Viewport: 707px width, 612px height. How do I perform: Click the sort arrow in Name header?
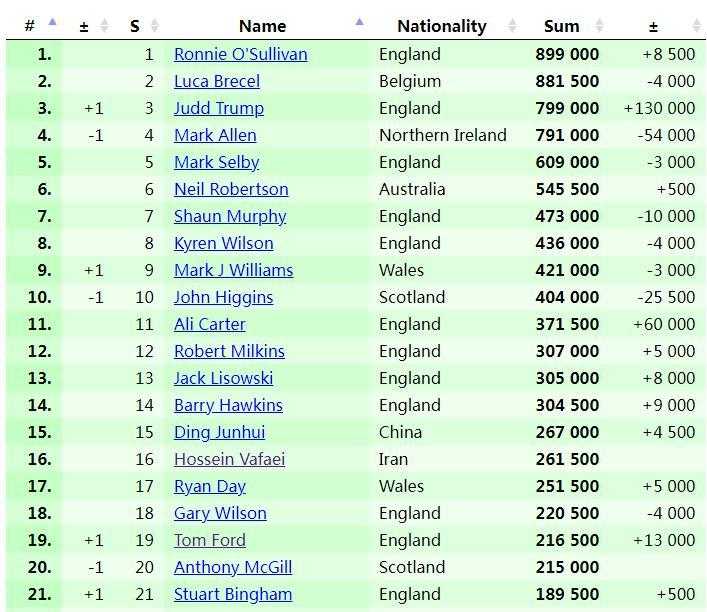coord(359,22)
